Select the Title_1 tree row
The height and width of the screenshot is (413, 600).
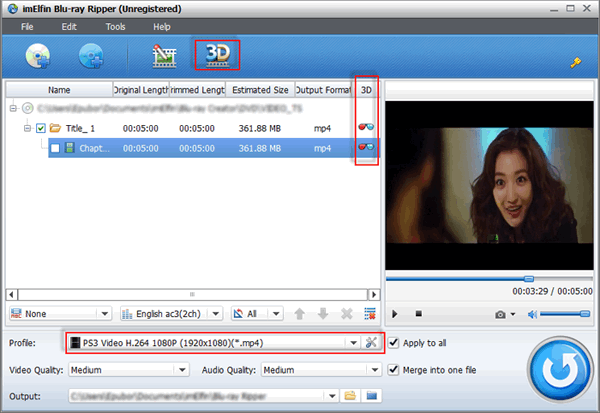coord(192,128)
